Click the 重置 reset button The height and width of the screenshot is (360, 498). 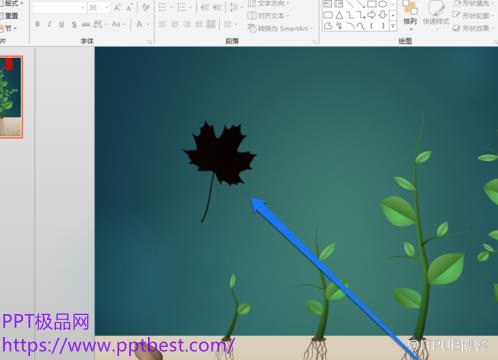[9, 16]
